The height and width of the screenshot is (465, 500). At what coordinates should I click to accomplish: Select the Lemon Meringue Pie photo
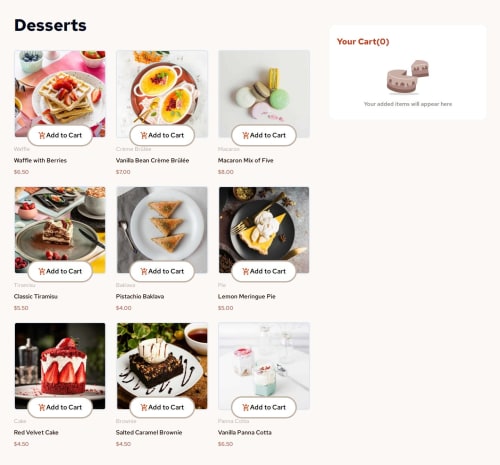(264, 230)
